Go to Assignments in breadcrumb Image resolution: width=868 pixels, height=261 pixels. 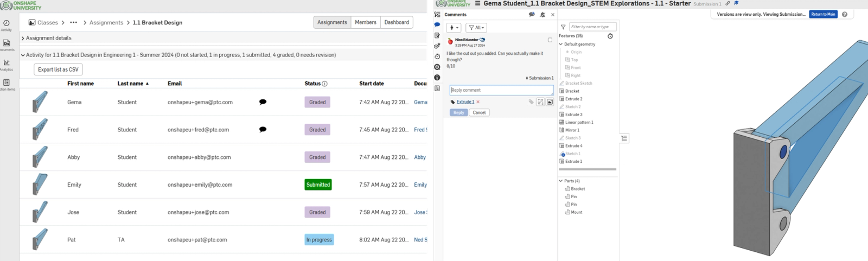[x=106, y=22]
